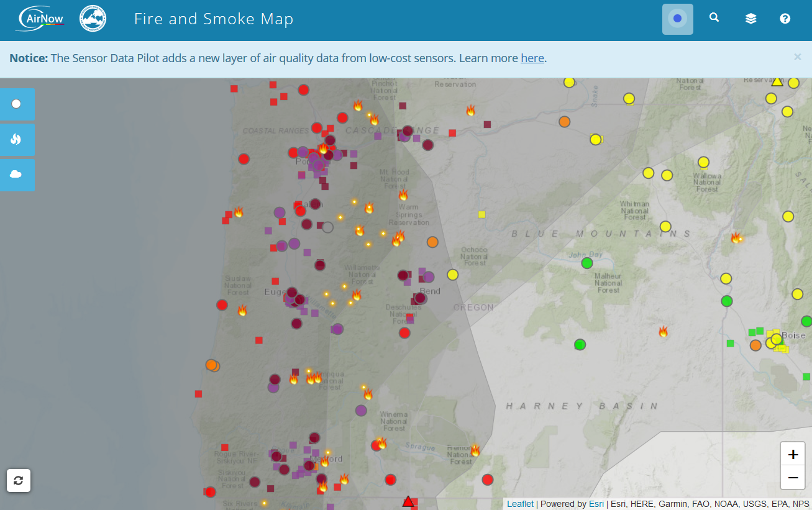Select the fire icon northeast of Mt. Hood Forest
Viewport: 812px width, 510px height.
pyautogui.click(x=471, y=111)
